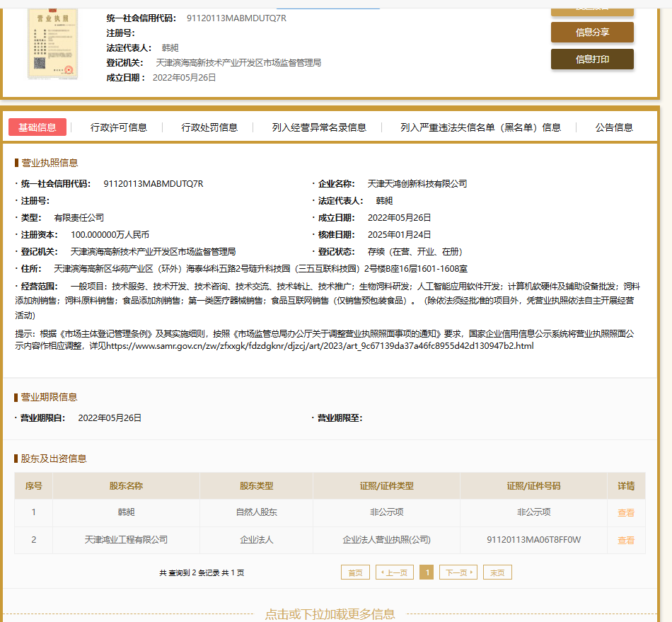672x622 pixels.
Task: Click the samr.gov.cn URL in the 提示 notice
Action: pos(320,345)
